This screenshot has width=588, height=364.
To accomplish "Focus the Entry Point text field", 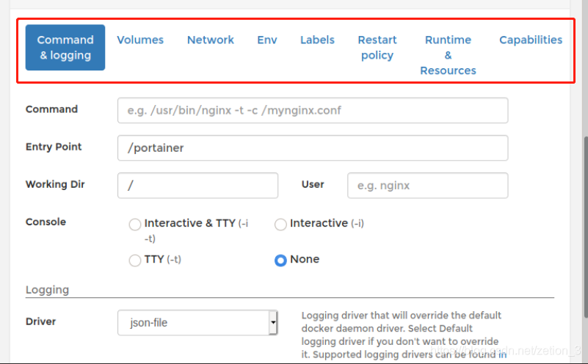I will click(313, 148).
